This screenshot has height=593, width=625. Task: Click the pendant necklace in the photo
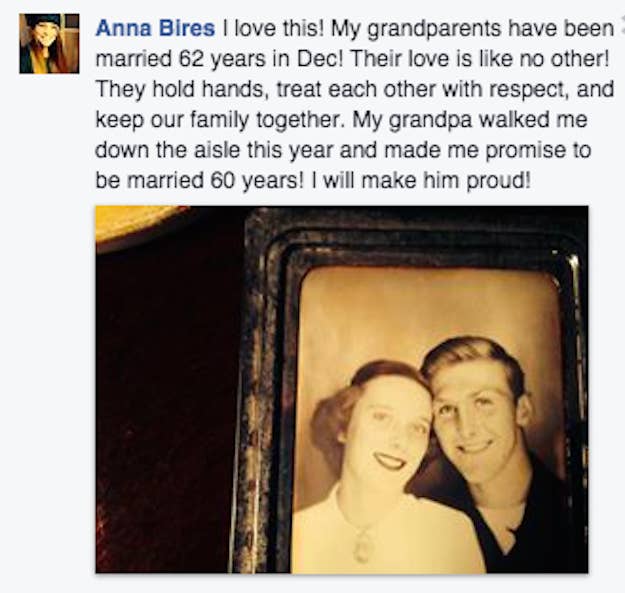coord(364,545)
